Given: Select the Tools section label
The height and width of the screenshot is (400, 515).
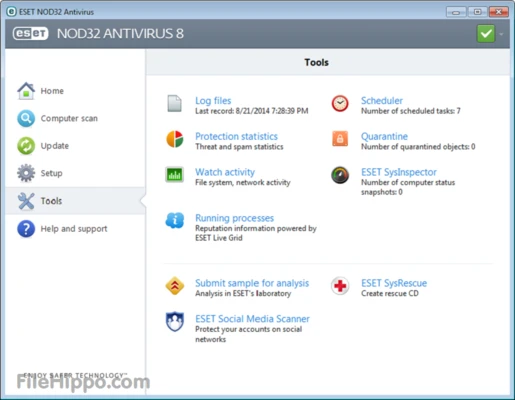Looking at the screenshot, I should pos(51,201).
